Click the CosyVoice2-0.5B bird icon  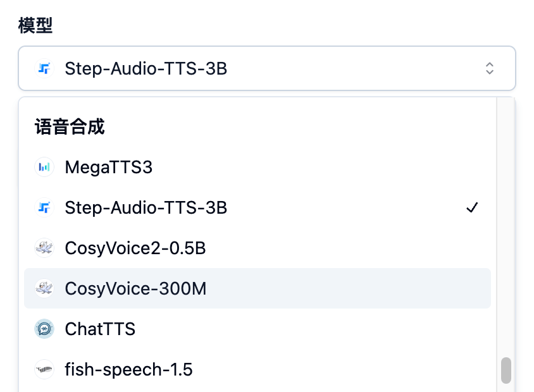44,248
